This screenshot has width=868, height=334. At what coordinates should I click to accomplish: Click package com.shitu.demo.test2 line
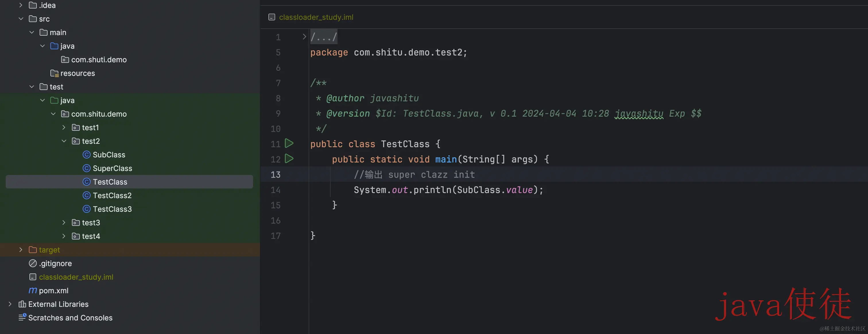(x=389, y=52)
